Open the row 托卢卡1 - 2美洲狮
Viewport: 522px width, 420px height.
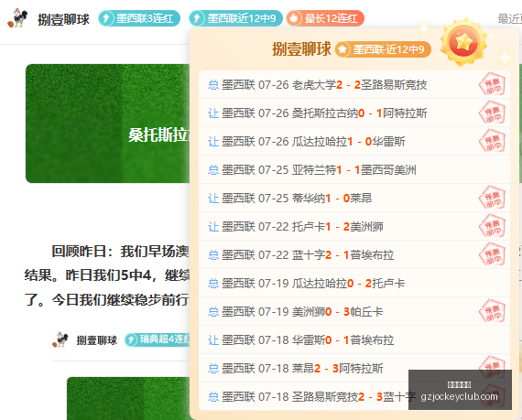pyautogui.click(x=354, y=226)
